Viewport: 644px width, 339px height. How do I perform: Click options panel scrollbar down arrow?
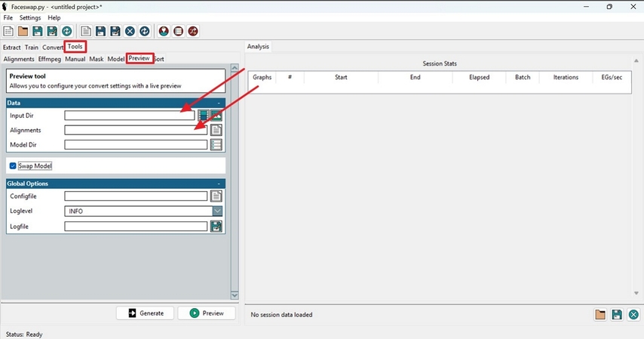coord(235,295)
